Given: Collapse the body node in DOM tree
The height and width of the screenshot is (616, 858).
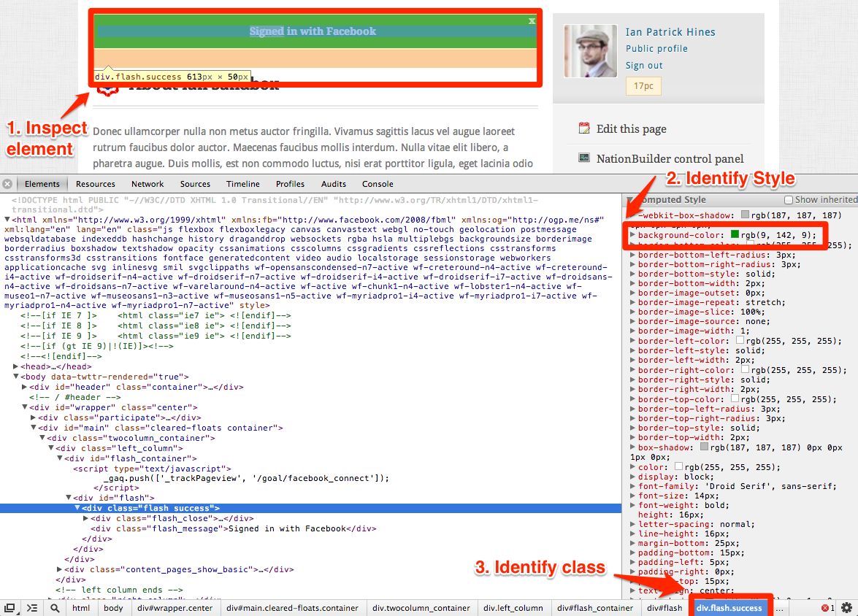Looking at the screenshot, I should (16, 377).
